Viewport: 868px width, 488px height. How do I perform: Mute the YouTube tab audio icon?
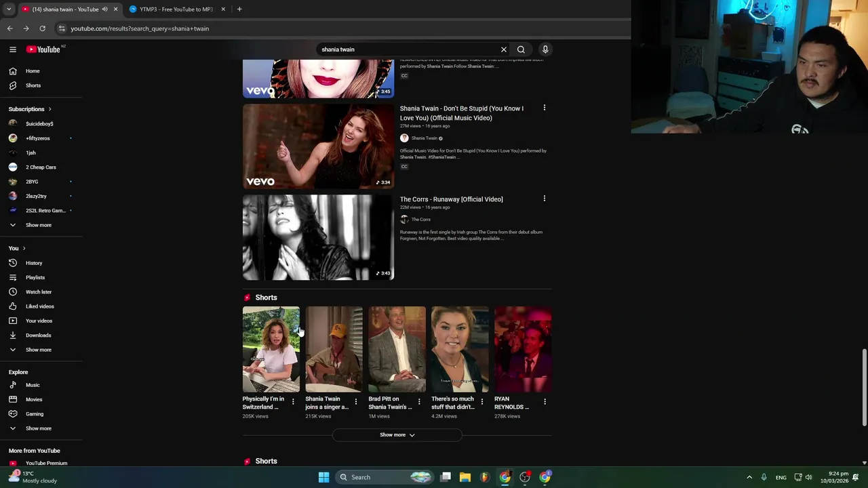pos(104,9)
